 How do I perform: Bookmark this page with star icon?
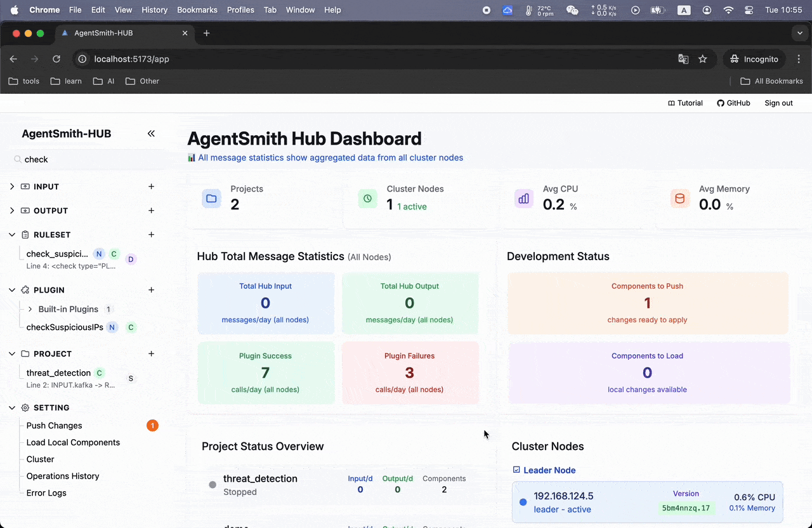(702, 59)
